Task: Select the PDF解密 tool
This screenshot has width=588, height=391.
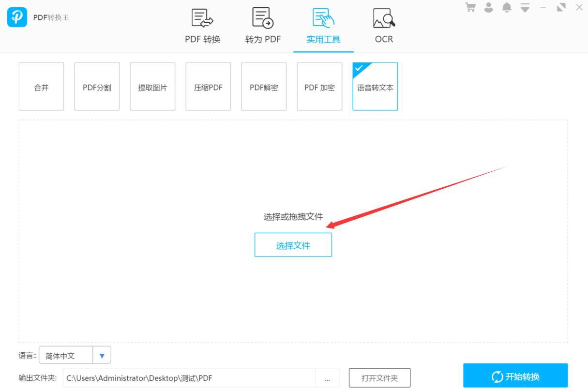Action: (264, 86)
